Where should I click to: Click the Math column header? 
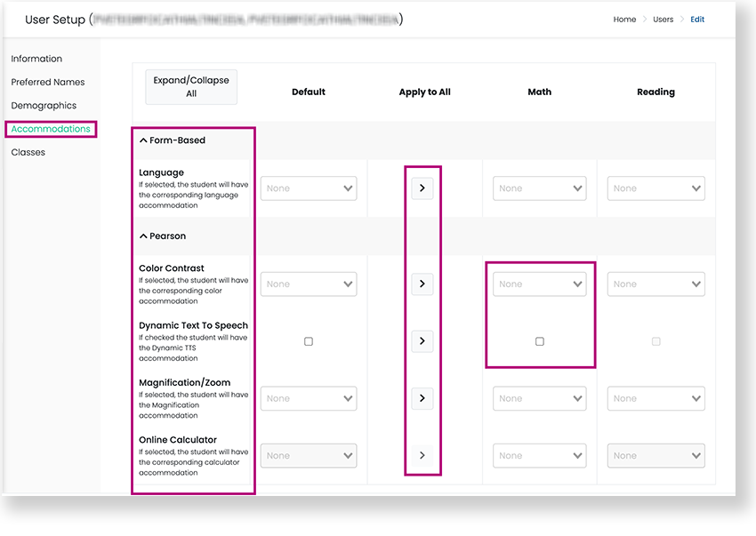540,92
